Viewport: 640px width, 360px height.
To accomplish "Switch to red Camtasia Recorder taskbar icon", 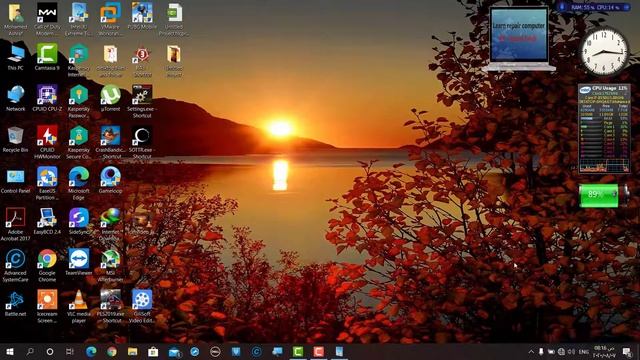I will point(319,351).
